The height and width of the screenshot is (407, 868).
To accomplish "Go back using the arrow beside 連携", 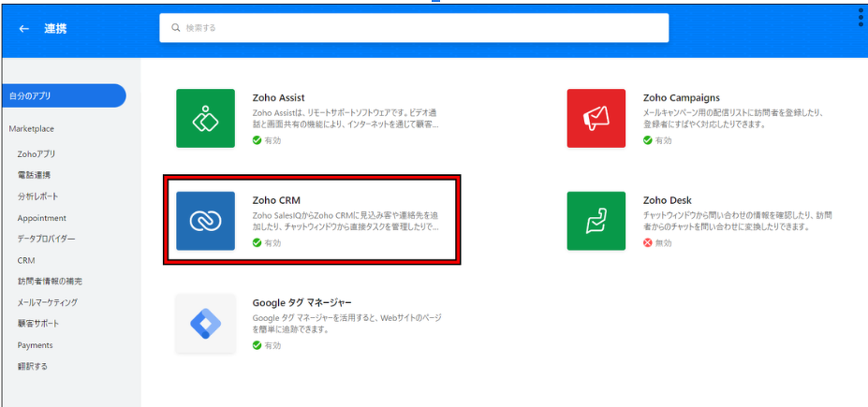I will point(23,29).
